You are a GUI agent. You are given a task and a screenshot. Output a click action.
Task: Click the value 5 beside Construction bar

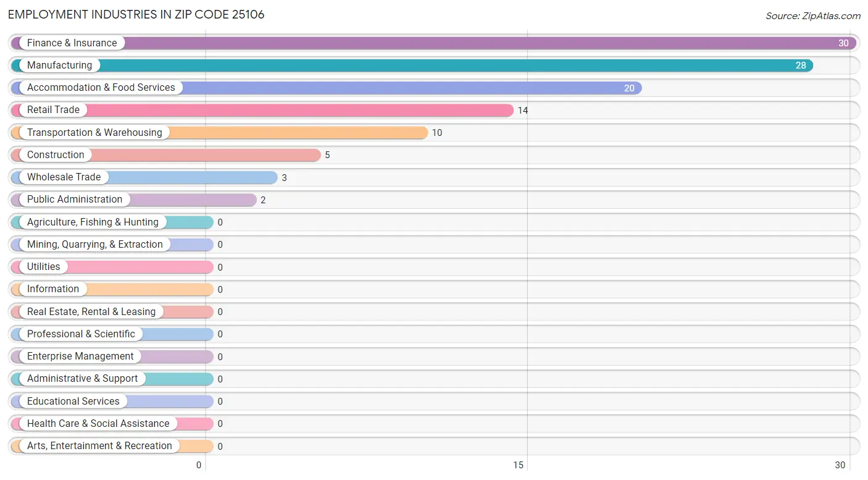tap(327, 155)
